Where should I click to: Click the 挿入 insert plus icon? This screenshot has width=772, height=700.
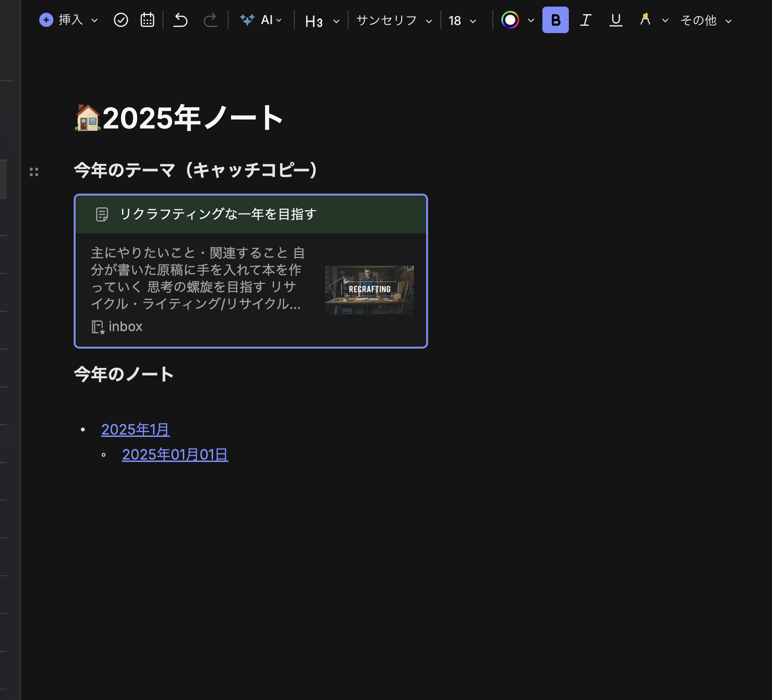46,20
